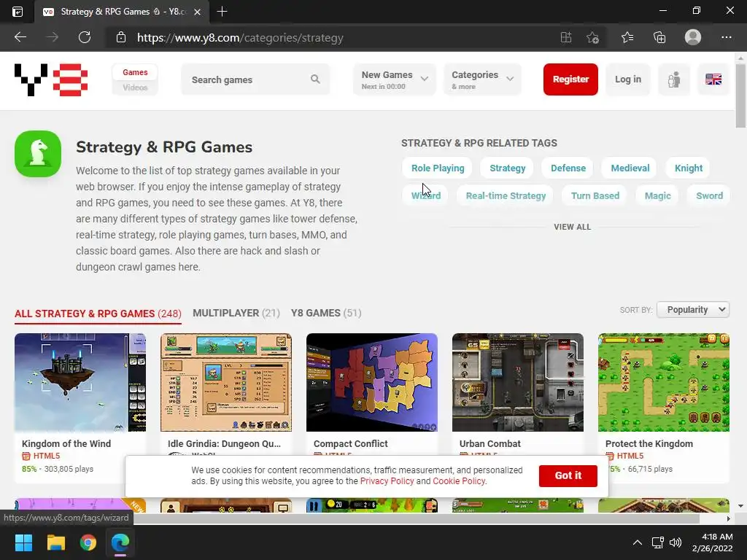Click the green chess knight category icon
Screen dimensions: 747x560
[x=38, y=154]
